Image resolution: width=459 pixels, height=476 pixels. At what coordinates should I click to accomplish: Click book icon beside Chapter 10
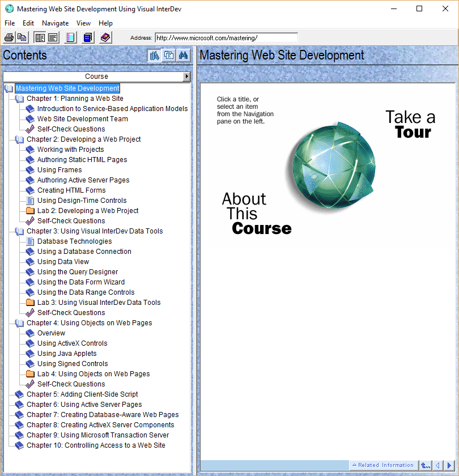(19, 445)
